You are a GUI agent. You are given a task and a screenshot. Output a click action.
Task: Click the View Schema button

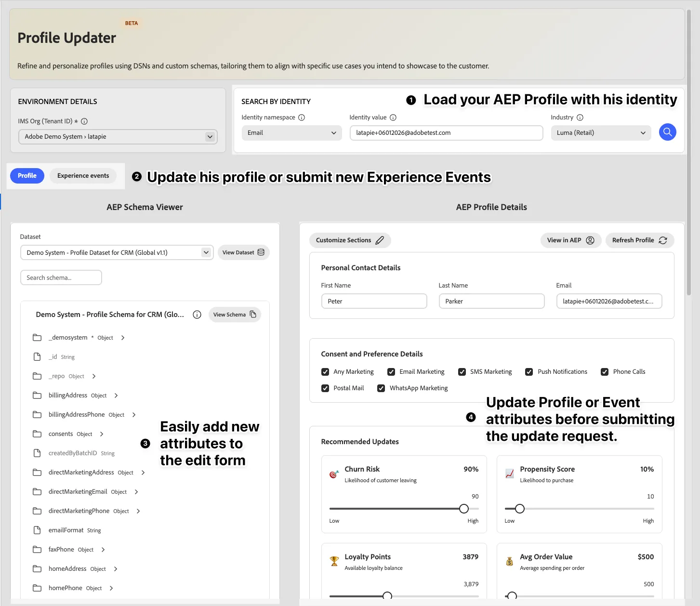(x=235, y=315)
